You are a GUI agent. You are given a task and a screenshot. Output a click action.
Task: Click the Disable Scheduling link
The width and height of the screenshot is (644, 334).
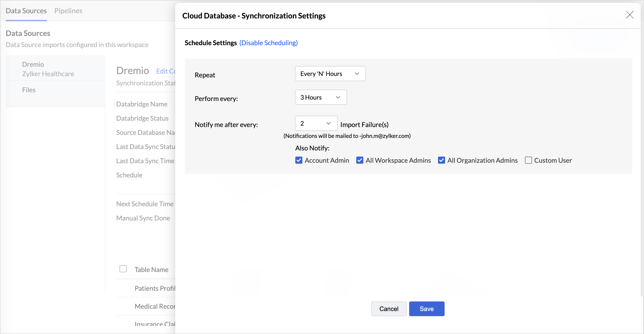tap(268, 43)
